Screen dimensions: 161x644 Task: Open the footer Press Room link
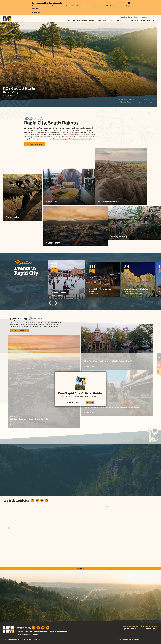(x=29, y=632)
